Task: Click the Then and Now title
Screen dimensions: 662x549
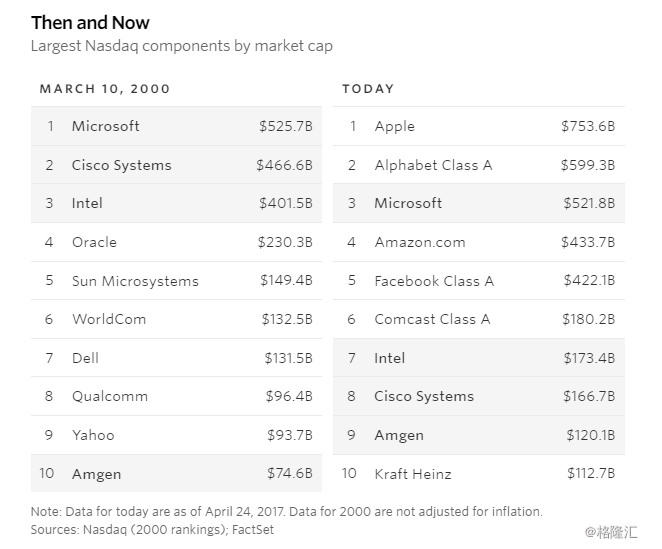Action: click(90, 23)
